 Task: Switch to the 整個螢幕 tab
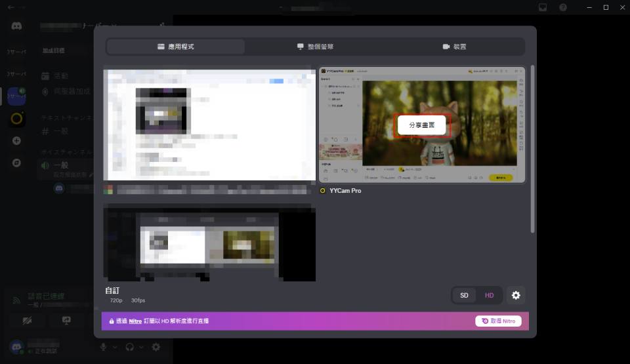315,47
